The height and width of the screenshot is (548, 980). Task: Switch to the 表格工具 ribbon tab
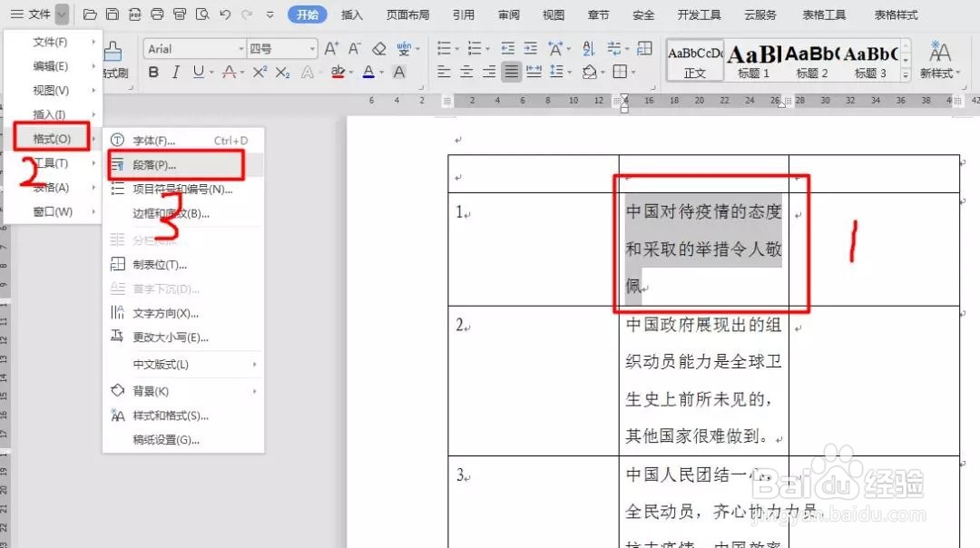tap(824, 15)
